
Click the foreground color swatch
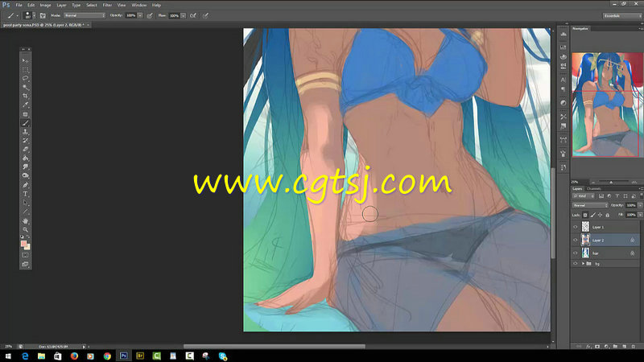(x=23, y=244)
